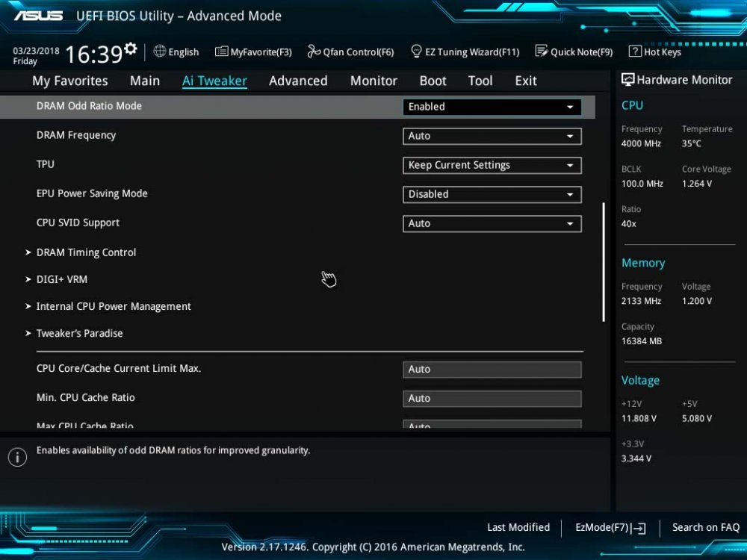
Task: Click the globe language icon
Action: [x=160, y=51]
